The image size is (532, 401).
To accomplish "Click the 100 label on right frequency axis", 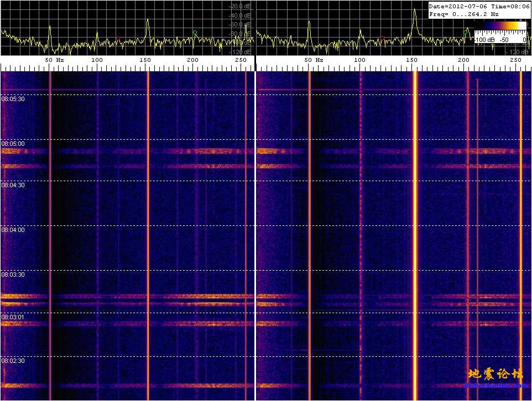I will tap(360, 60).
